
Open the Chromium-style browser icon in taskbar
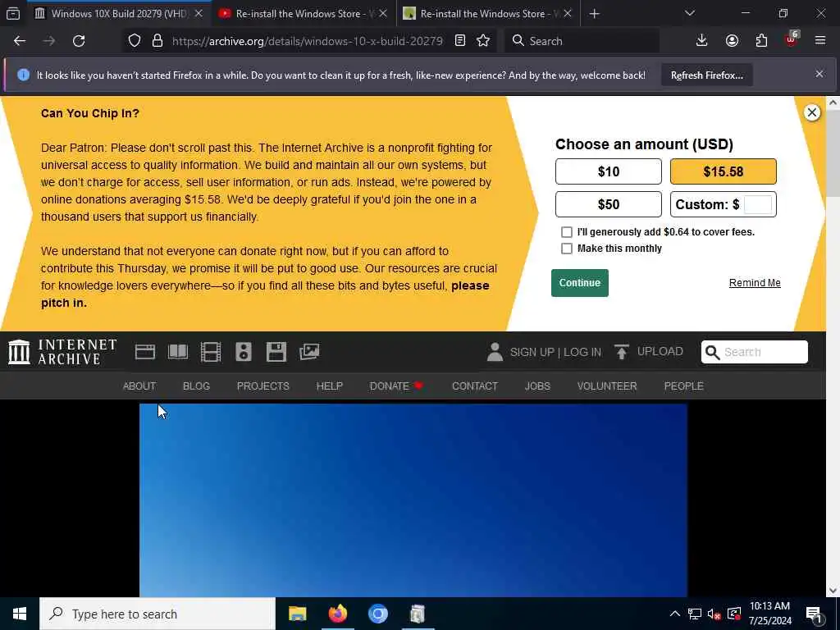click(x=377, y=614)
